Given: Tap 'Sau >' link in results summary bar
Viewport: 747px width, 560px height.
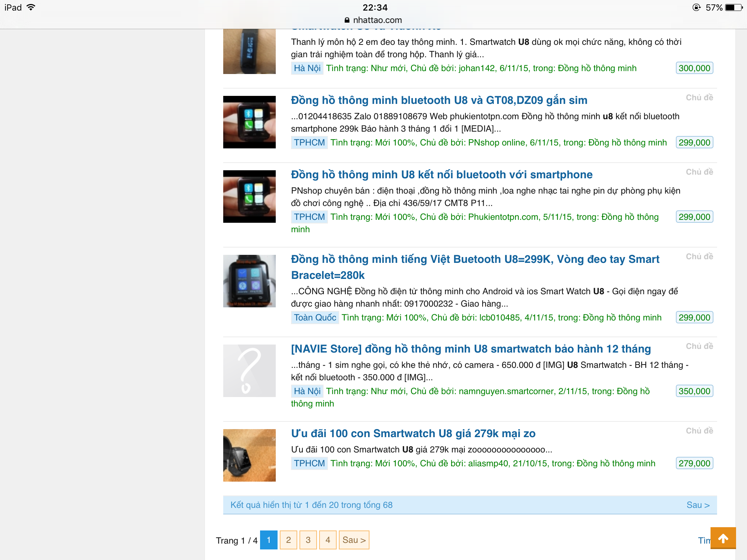Looking at the screenshot, I should [x=698, y=505].
